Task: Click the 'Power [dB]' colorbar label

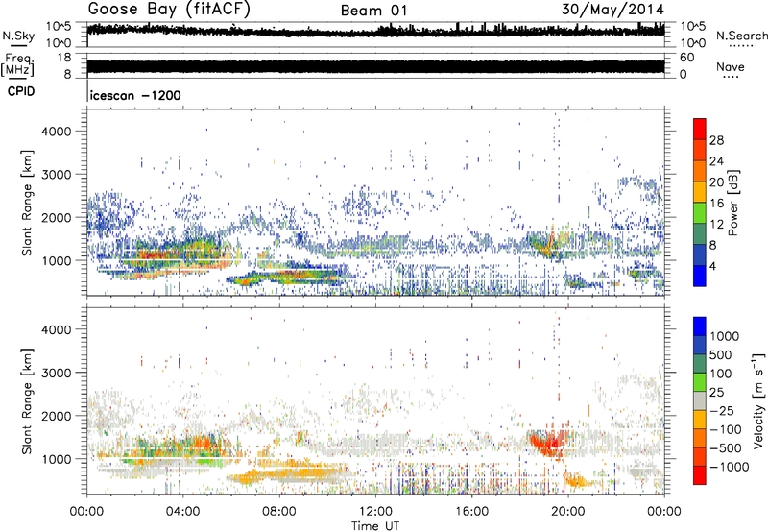Action: [x=733, y=203]
